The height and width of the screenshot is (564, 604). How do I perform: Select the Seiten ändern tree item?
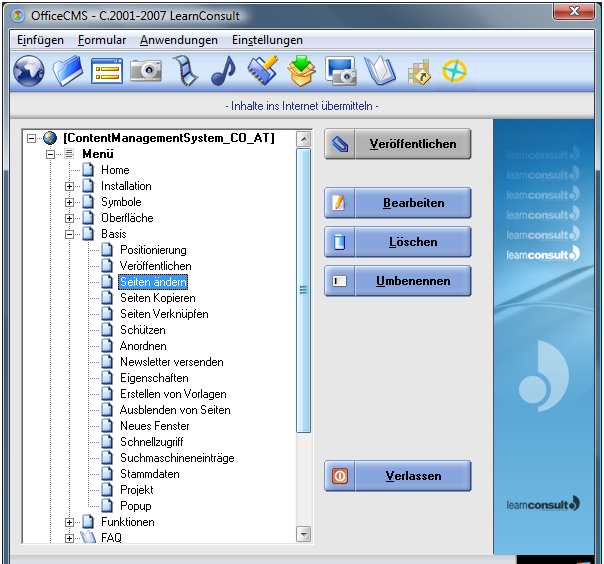click(x=153, y=282)
